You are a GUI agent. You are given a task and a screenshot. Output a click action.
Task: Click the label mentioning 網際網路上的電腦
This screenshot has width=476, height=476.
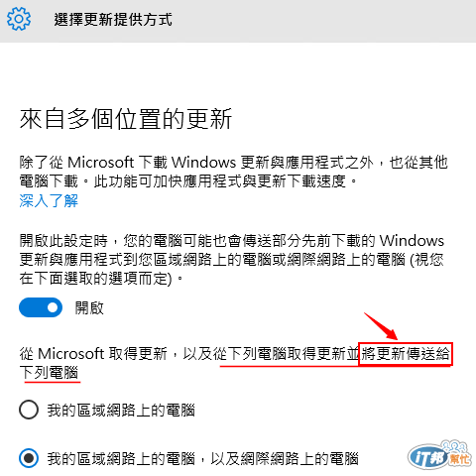[202, 459]
